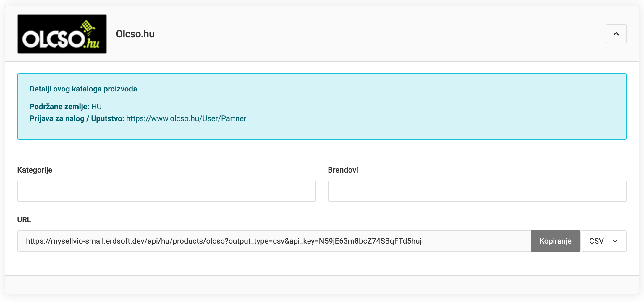644x302 pixels.
Task: Click the URL field label
Action: pyautogui.click(x=24, y=220)
